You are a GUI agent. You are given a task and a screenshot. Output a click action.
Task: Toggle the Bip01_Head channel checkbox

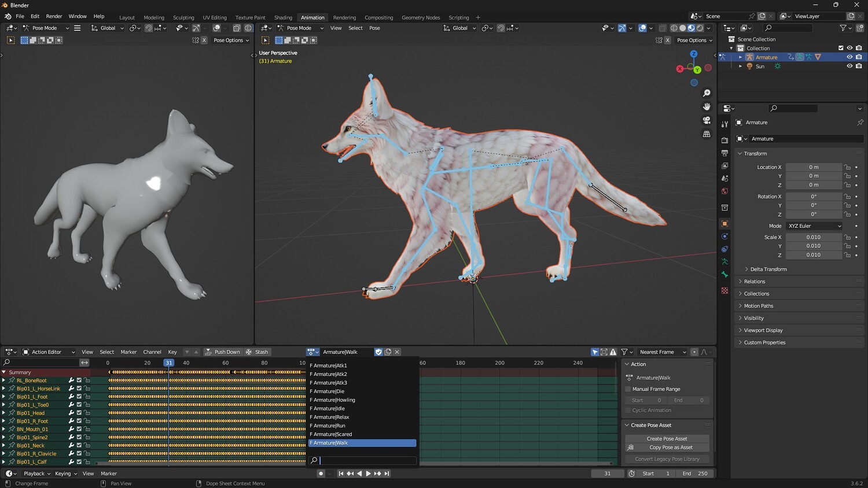point(79,413)
